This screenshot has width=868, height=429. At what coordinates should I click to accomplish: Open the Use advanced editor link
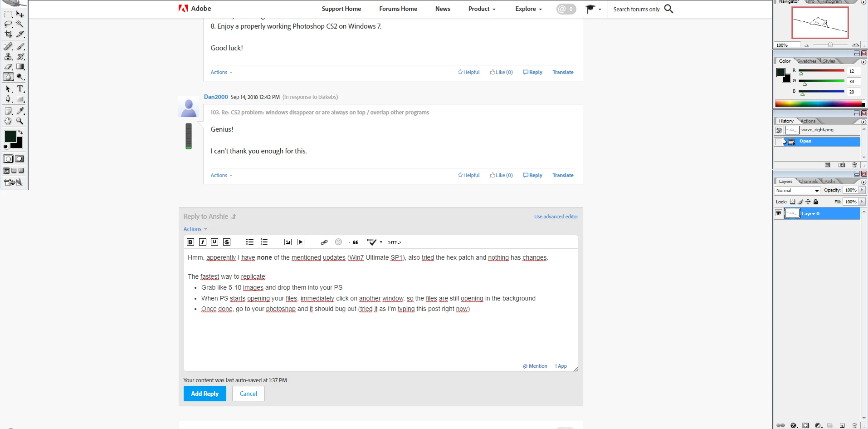tap(556, 217)
